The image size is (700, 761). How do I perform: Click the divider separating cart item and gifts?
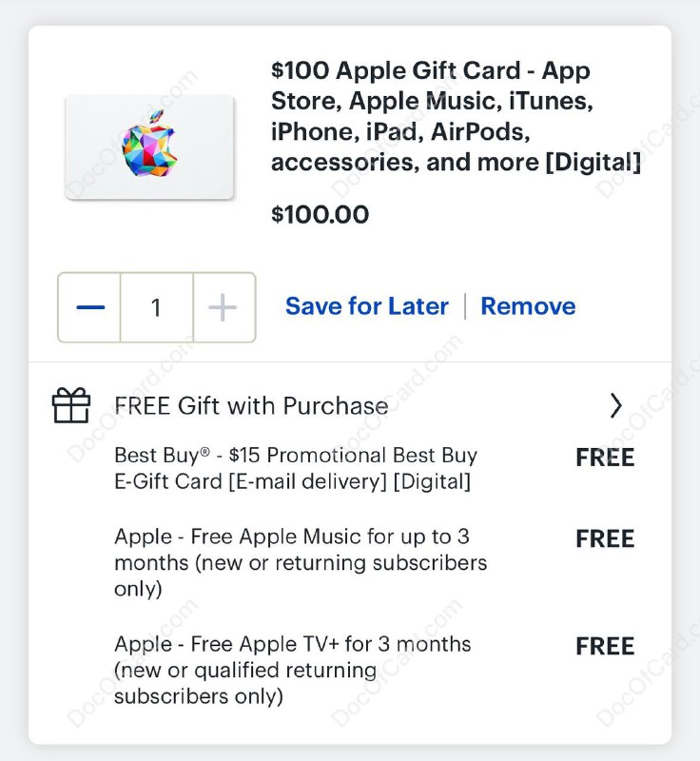point(350,359)
